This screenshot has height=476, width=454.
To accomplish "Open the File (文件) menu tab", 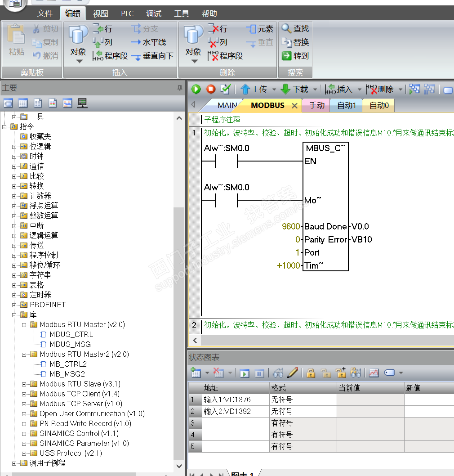I will point(45,13).
